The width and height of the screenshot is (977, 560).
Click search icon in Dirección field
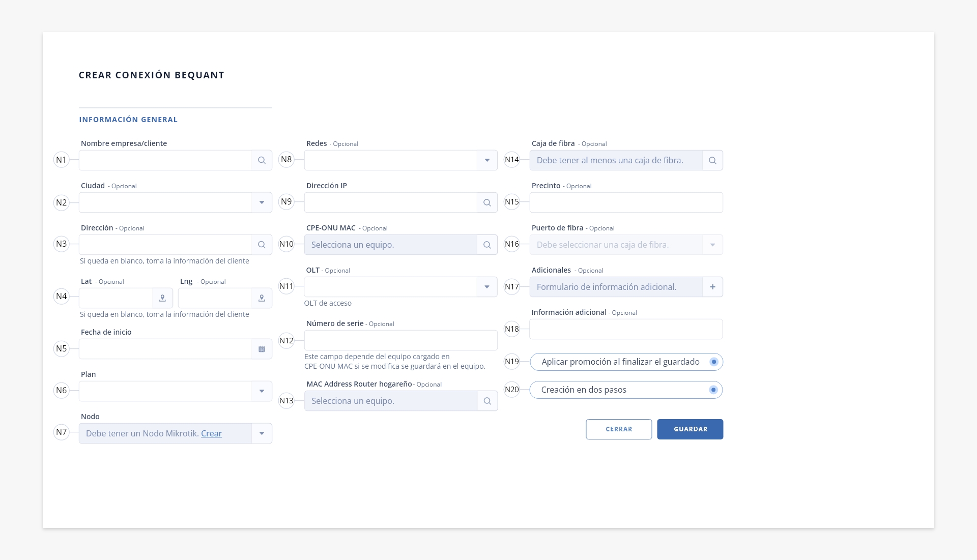tap(262, 245)
